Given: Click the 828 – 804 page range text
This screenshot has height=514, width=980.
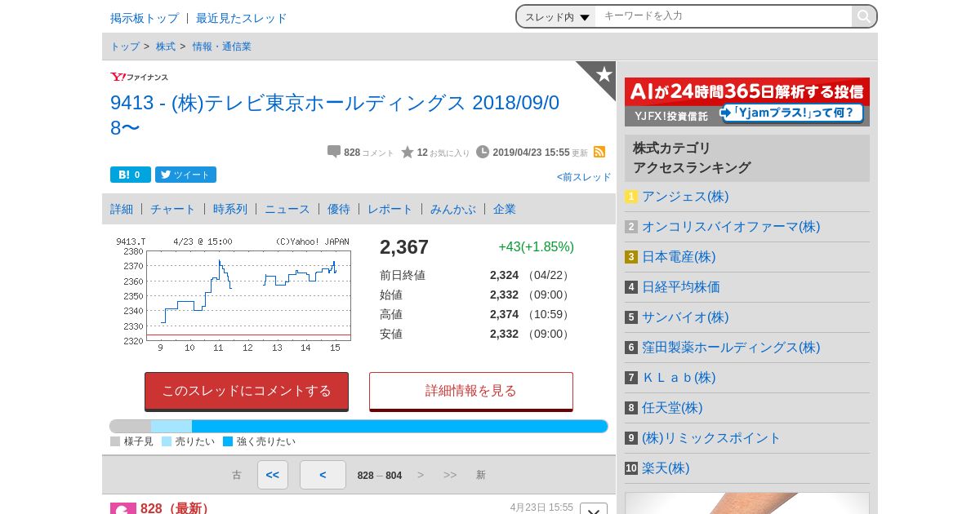Looking at the screenshot, I should tap(380, 476).
